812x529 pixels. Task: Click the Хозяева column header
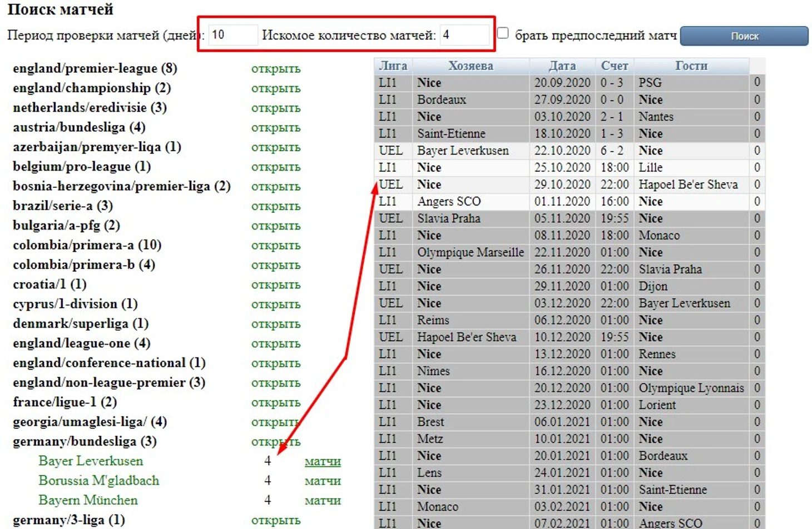tap(471, 66)
